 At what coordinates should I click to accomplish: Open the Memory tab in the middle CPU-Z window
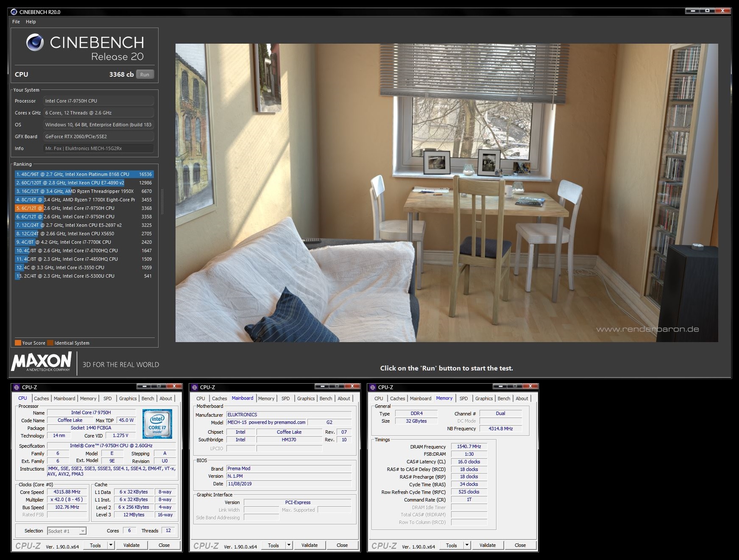click(266, 398)
